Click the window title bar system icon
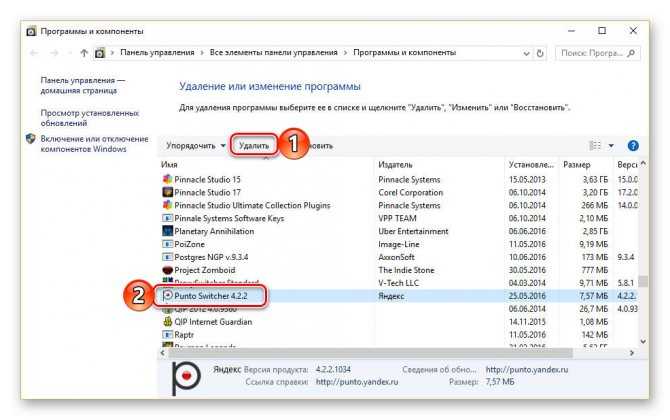 [x=31, y=31]
